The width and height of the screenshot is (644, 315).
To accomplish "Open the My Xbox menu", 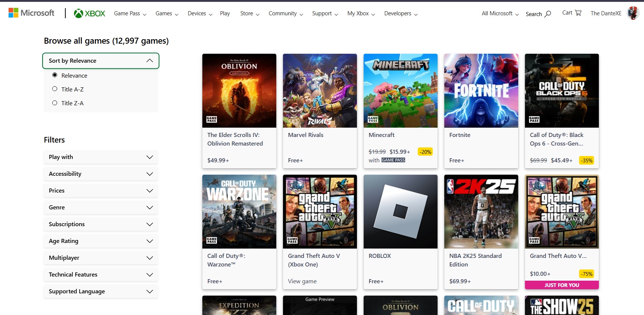I will pyautogui.click(x=361, y=13).
